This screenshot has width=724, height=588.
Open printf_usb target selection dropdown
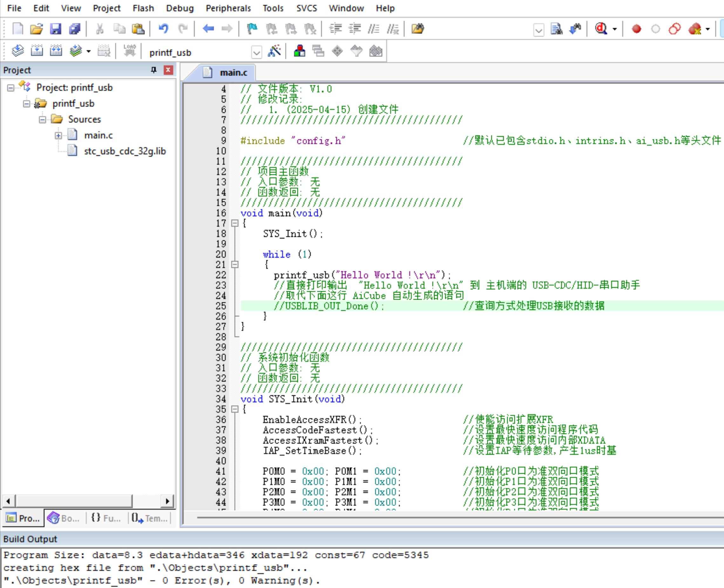[x=256, y=52]
